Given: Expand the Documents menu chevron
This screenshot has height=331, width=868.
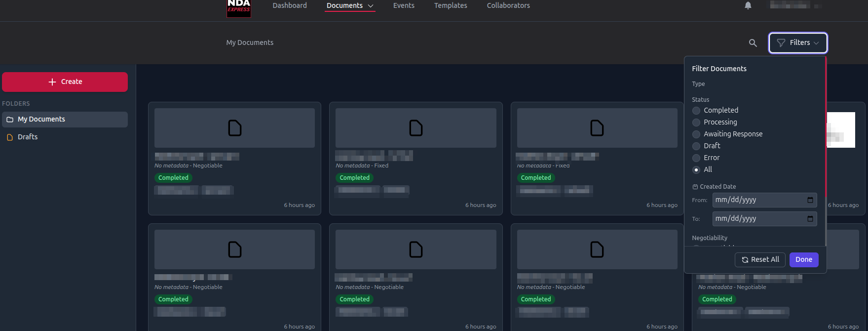Looking at the screenshot, I should click(x=371, y=6).
